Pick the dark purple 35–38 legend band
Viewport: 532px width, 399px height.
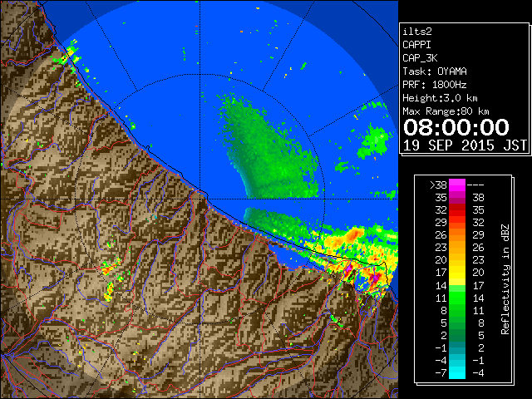tap(457, 198)
